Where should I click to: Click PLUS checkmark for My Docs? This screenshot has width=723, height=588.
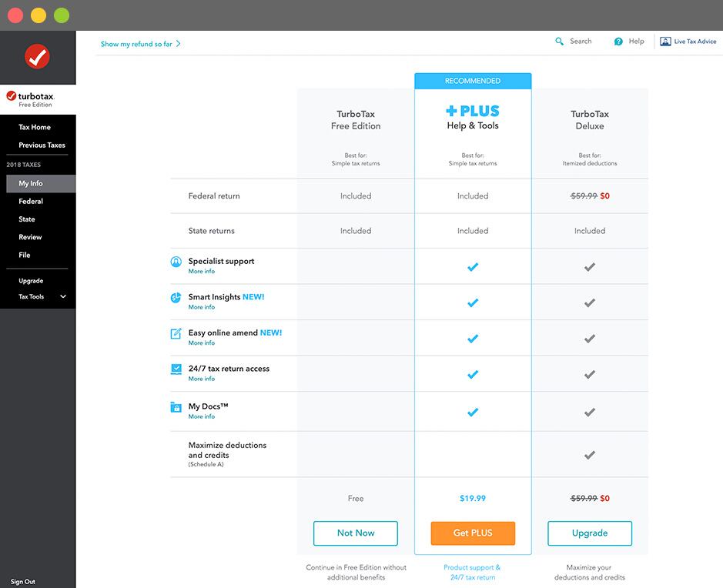tap(473, 413)
